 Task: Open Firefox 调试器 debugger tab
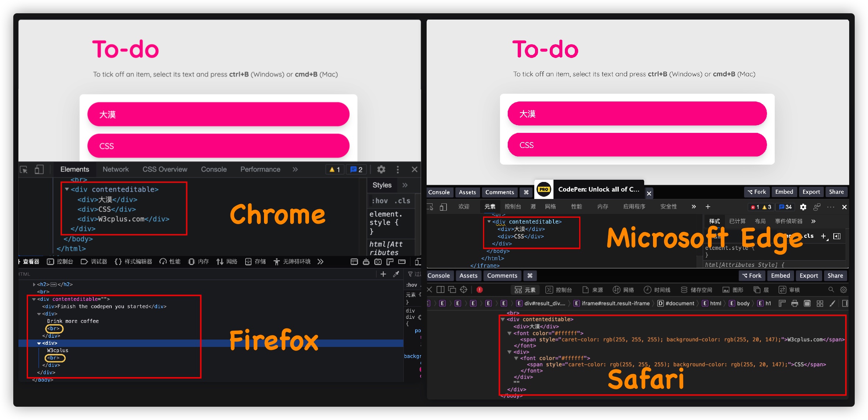(x=94, y=262)
